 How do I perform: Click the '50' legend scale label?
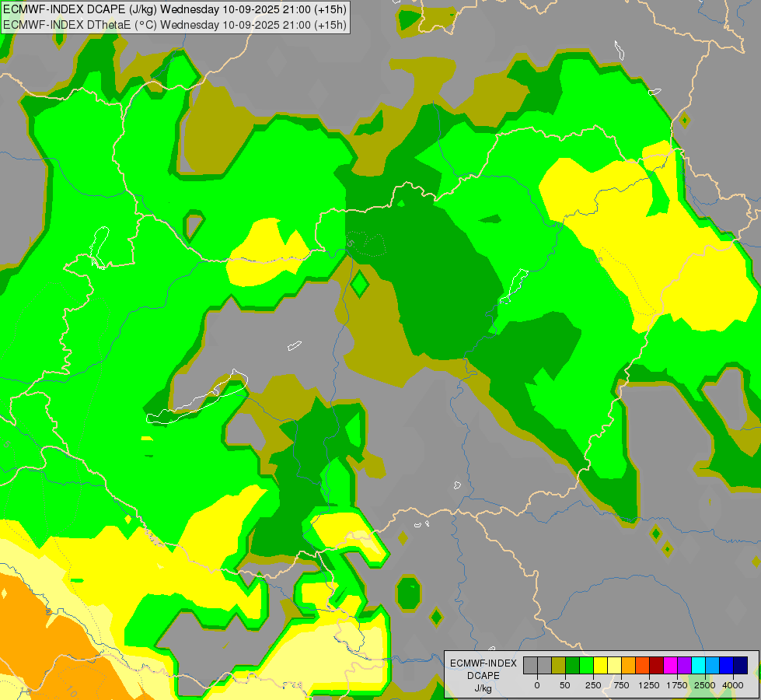pos(565,685)
